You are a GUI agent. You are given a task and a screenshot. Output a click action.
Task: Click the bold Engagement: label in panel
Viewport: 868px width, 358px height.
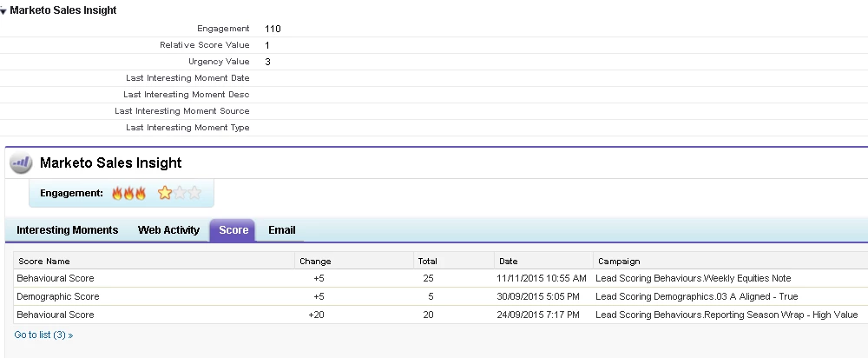71,194
